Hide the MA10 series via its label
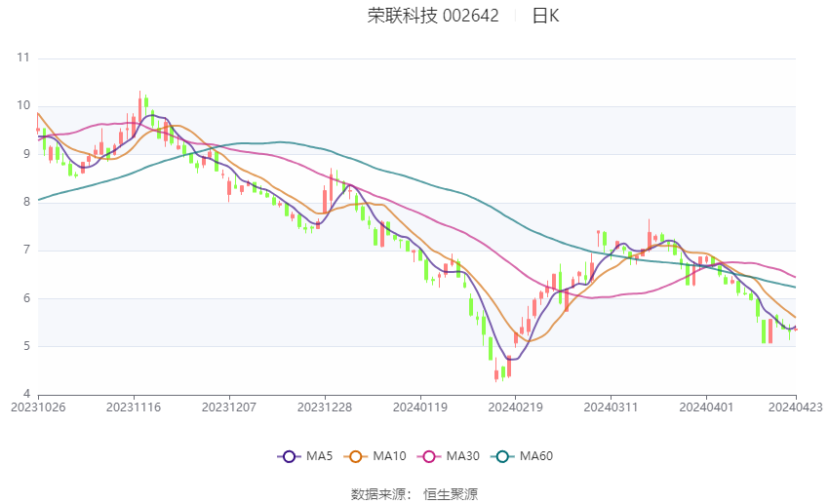 tap(390, 455)
